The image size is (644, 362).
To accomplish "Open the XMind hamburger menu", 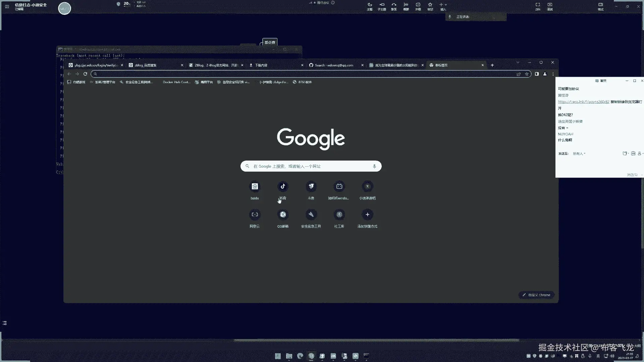I will (x=7, y=6).
